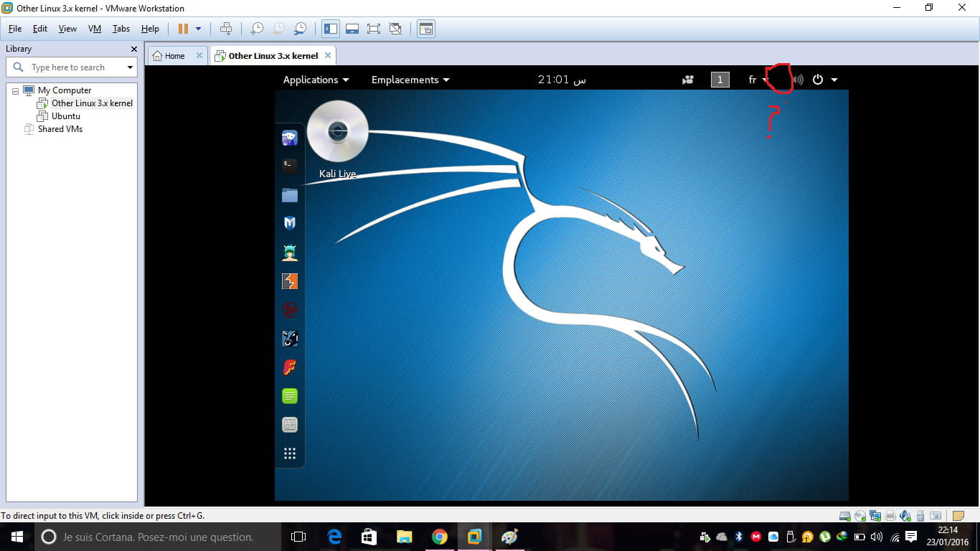980x551 pixels.
Task: Close the Library panel
Action: [x=133, y=49]
